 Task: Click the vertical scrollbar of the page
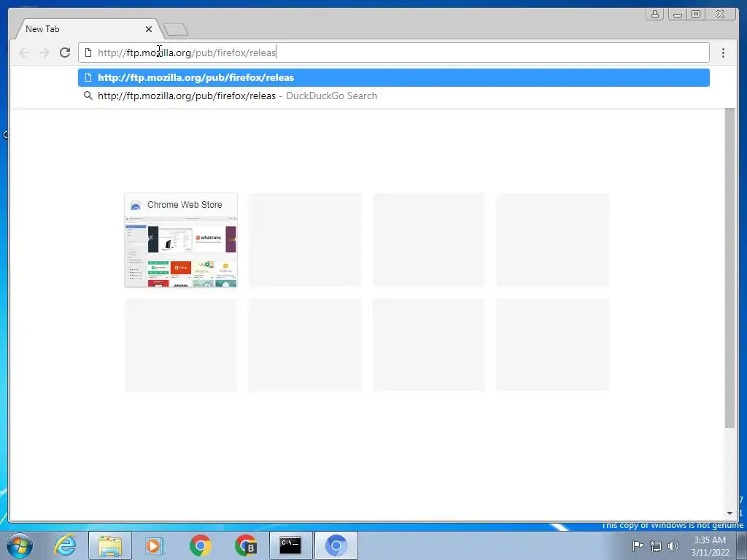(729, 268)
